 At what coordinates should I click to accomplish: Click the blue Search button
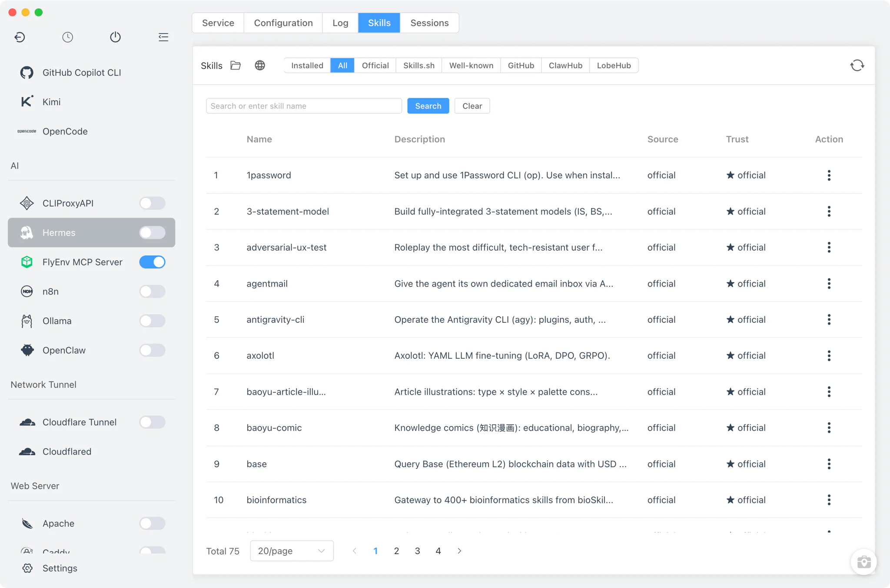point(428,106)
